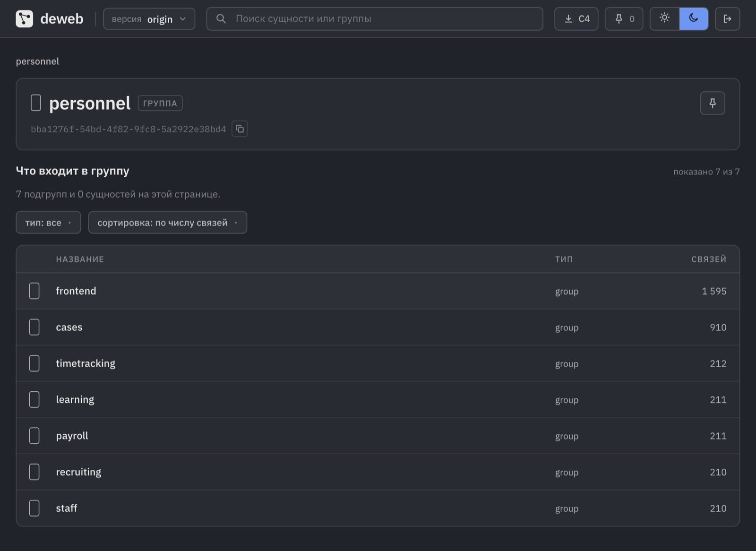Click the deweb logo icon
Image resolution: width=756 pixels, height=551 pixels.
[24, 19]
